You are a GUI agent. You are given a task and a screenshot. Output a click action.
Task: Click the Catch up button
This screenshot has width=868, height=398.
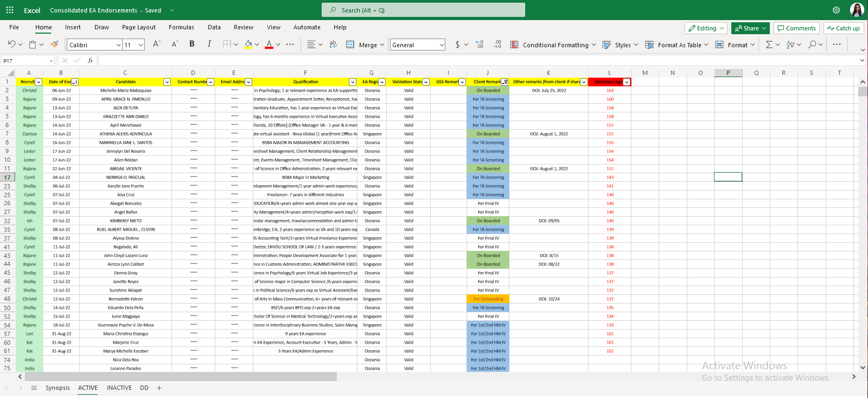844,28
